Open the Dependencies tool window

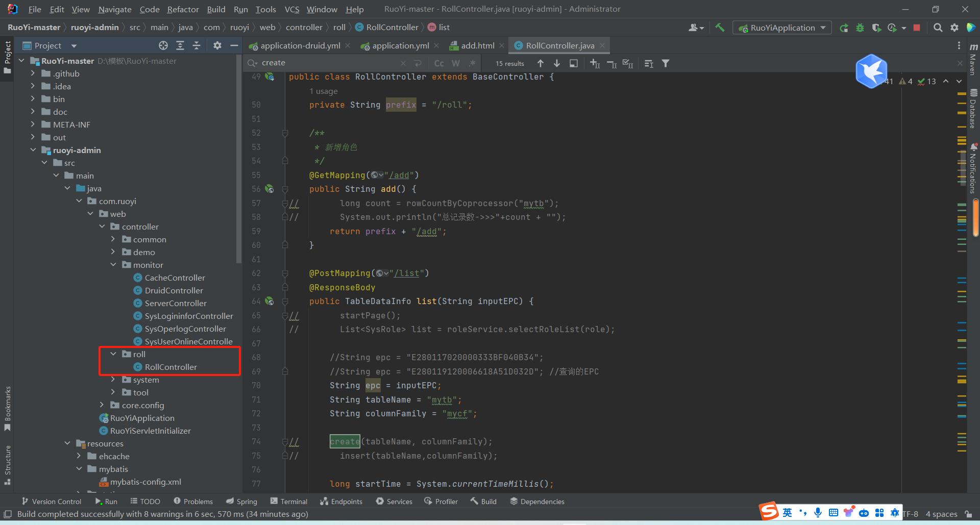537,502
